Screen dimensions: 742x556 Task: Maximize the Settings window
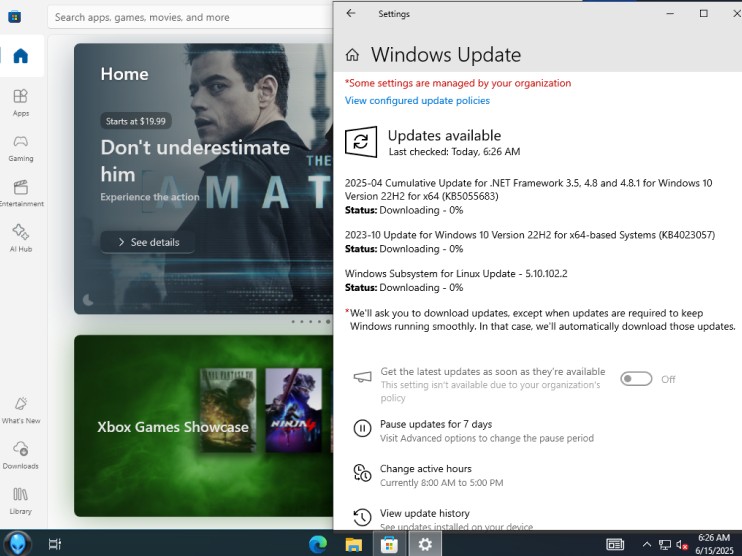tap(704, 14)
